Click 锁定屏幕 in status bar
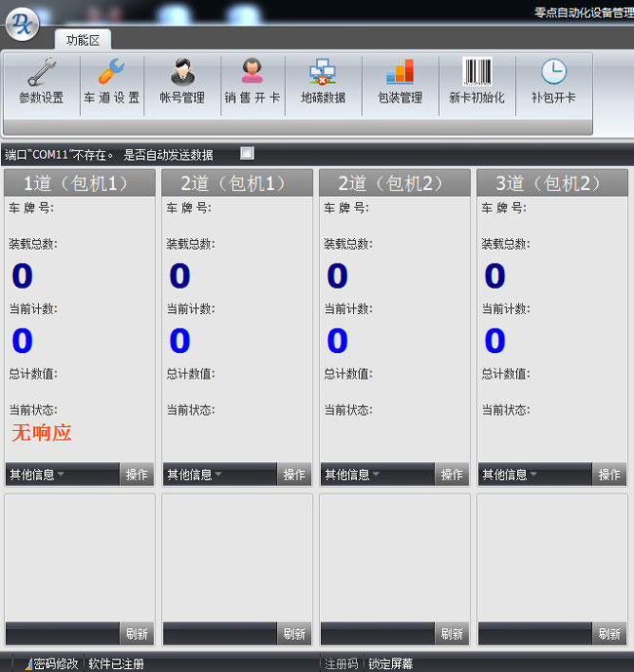Screen dimensions: 634x672 (x=390, y=664)
